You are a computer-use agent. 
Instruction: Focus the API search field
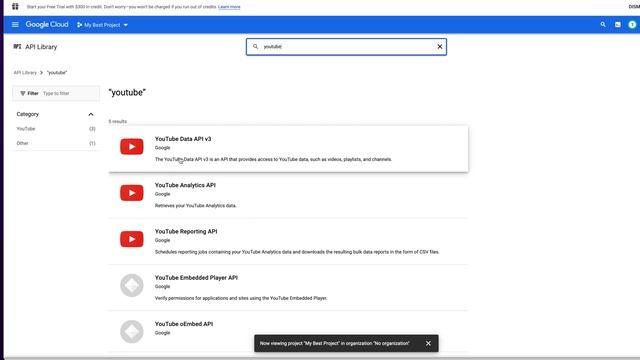(346, 47)
